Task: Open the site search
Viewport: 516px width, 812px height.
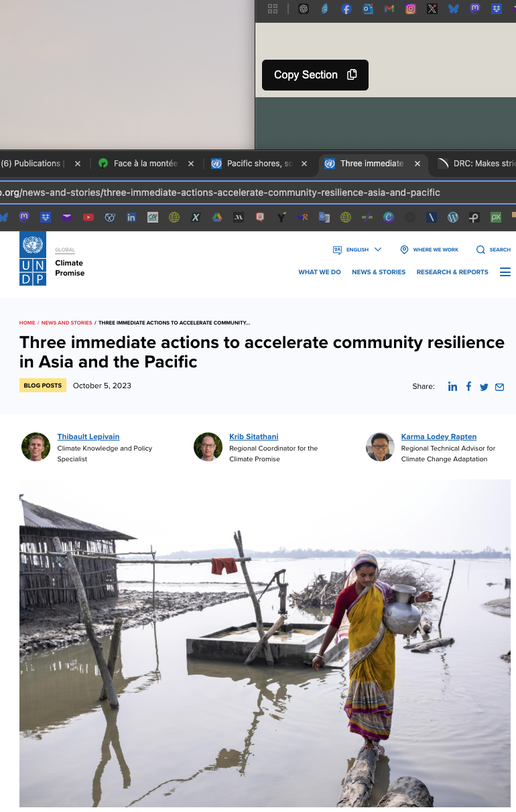Action: pos(493,249)
